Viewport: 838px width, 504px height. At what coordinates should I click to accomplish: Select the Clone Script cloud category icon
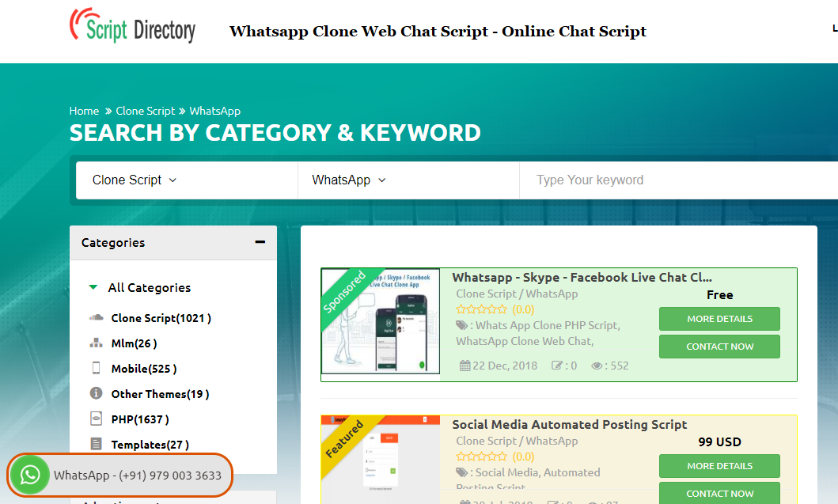click(97, 317)
